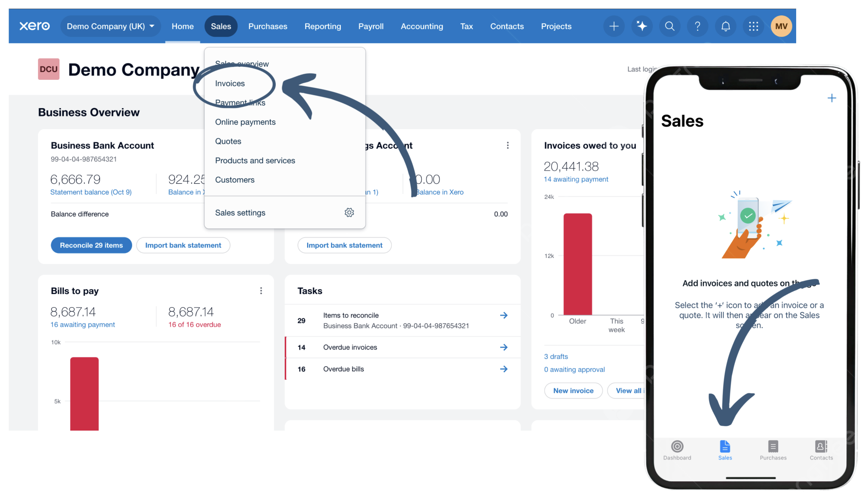The height and width of the screenshot is (501, 868).
Task: Open the 14 awaiting payment link
Action: (x=576, y=179)
